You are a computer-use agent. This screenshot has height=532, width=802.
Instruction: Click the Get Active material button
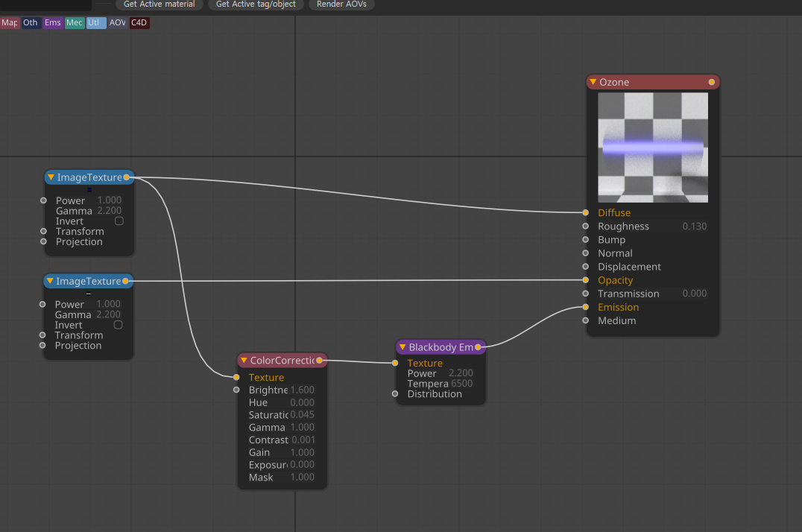click(159, 4)
